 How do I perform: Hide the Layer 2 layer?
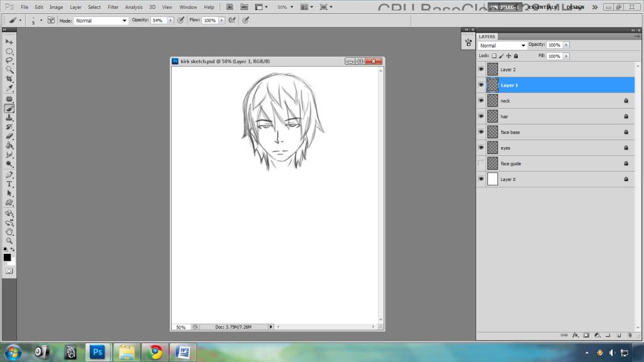[481, 70]
